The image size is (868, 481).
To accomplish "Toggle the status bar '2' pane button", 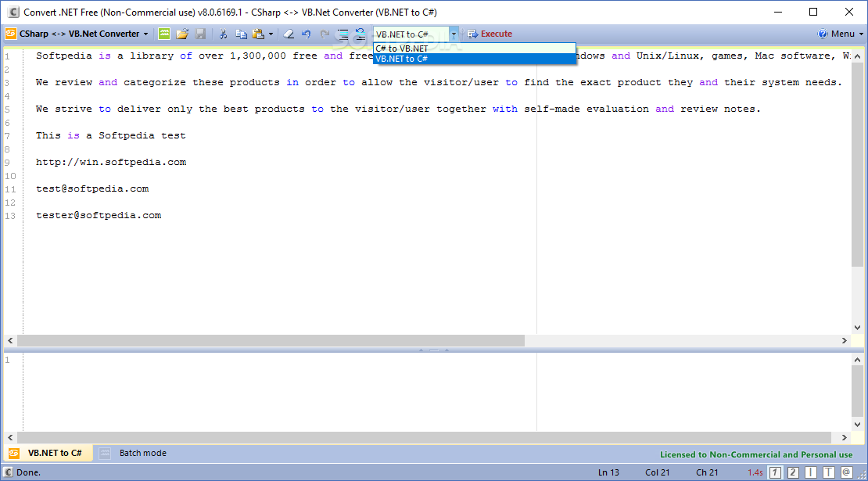I will 793,472.
